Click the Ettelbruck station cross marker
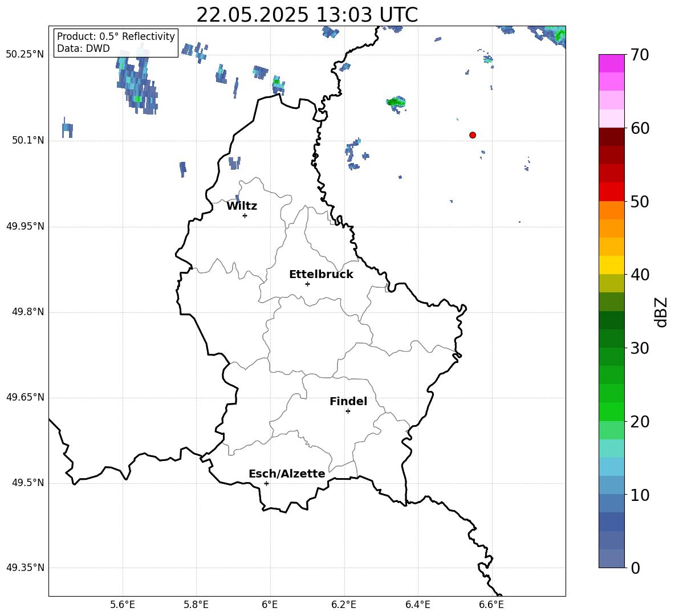 307,284
